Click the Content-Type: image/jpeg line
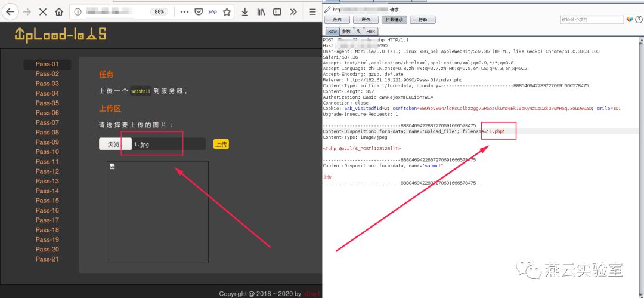Viewport: 644px width, 298px height. (x=355, y=137)
